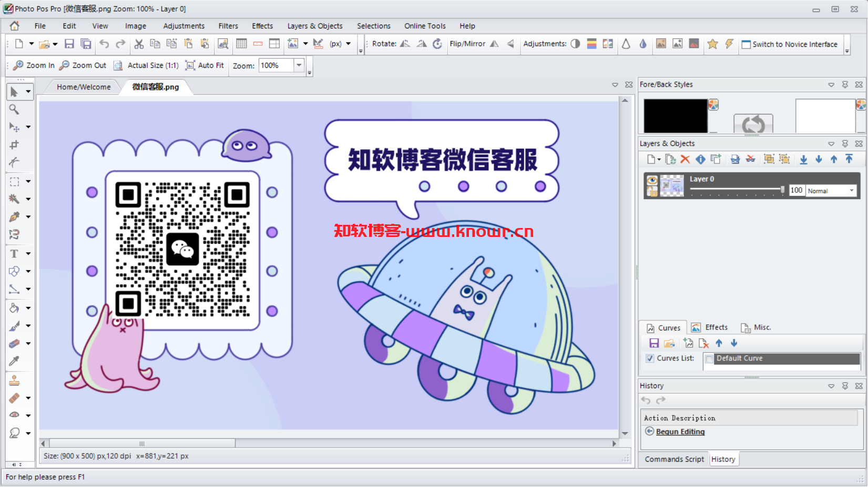Move layer to bottom with barred down arrow
The image size is (868, 487).
tap(803, 160)
